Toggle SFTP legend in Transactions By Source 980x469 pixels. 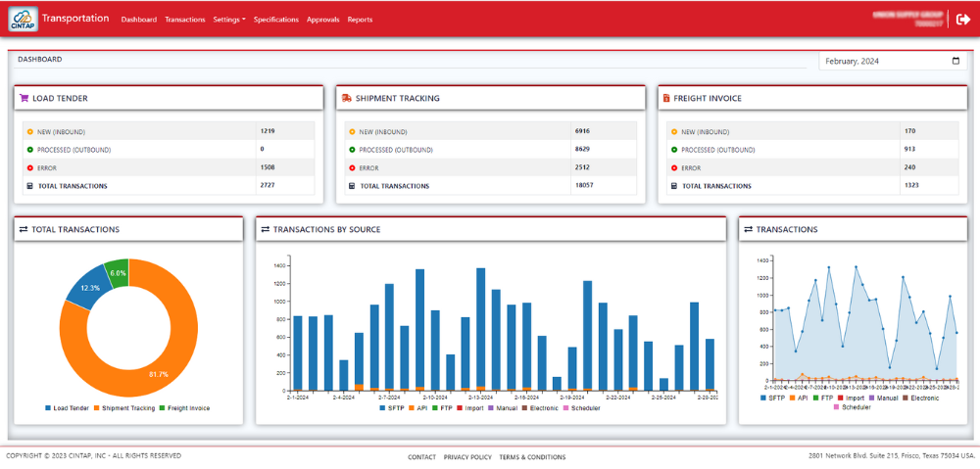394,407
